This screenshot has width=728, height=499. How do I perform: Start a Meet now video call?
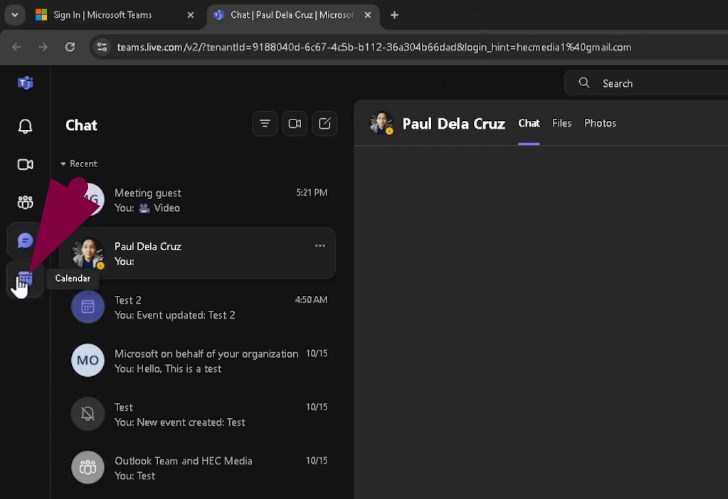point(295,123)
